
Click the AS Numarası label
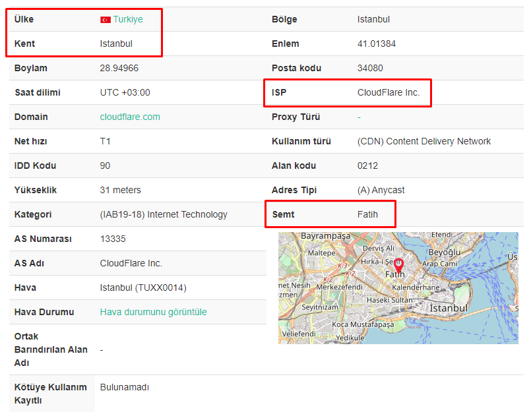click(x=43, y=239)
